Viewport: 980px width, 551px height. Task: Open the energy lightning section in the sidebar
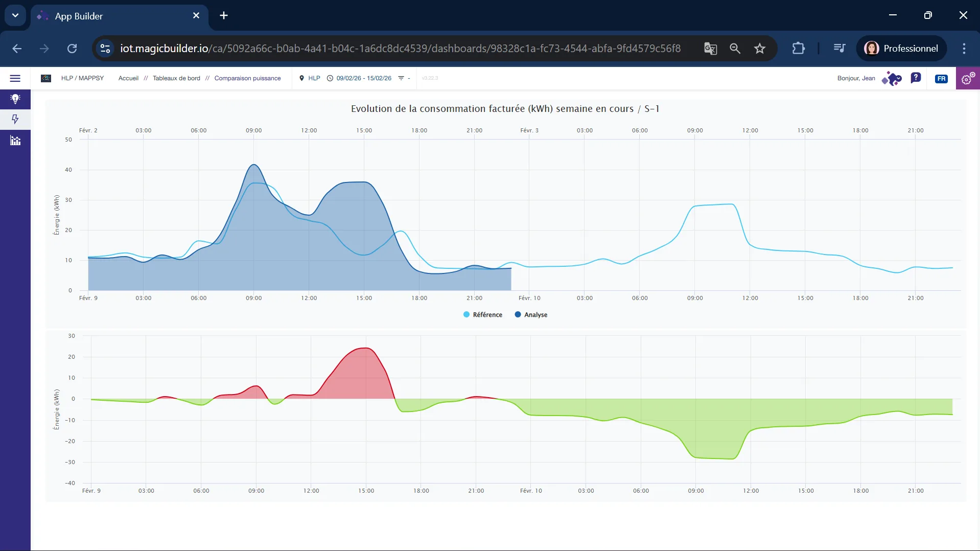(15, 120)
